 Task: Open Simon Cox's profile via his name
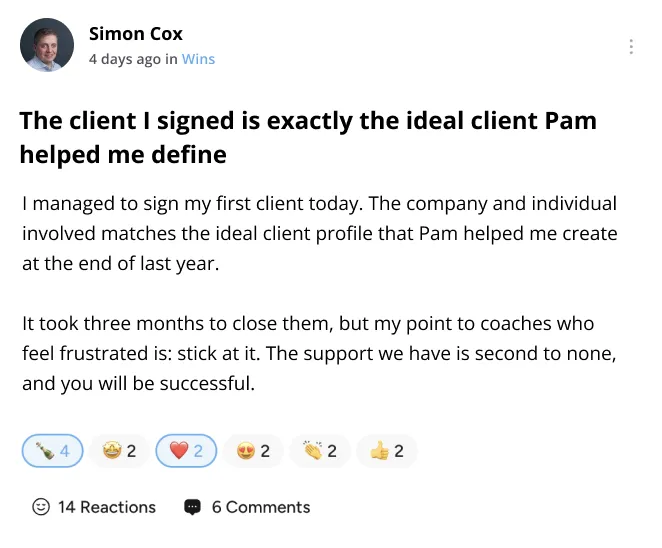point(135,33)
